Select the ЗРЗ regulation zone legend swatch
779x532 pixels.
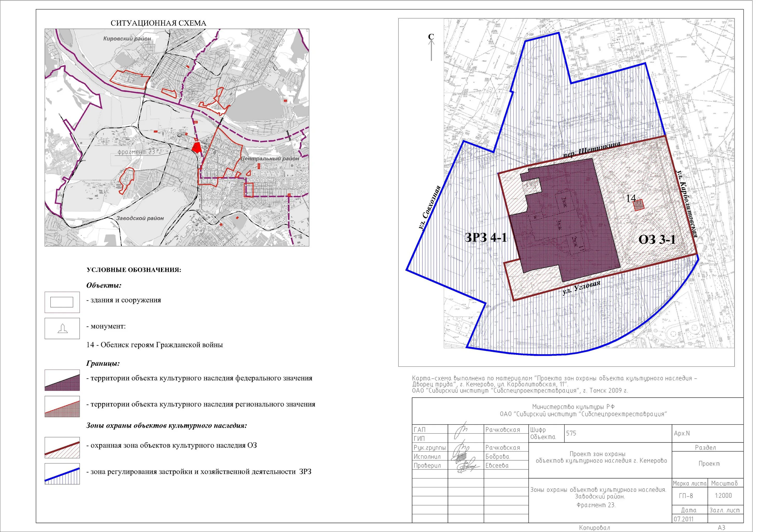[x=62, y=474]
